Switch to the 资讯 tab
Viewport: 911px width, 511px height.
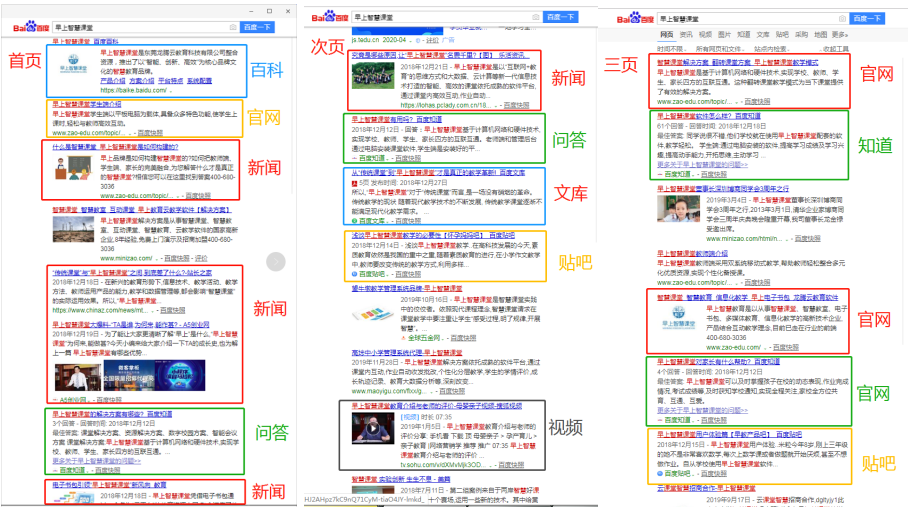686,34
